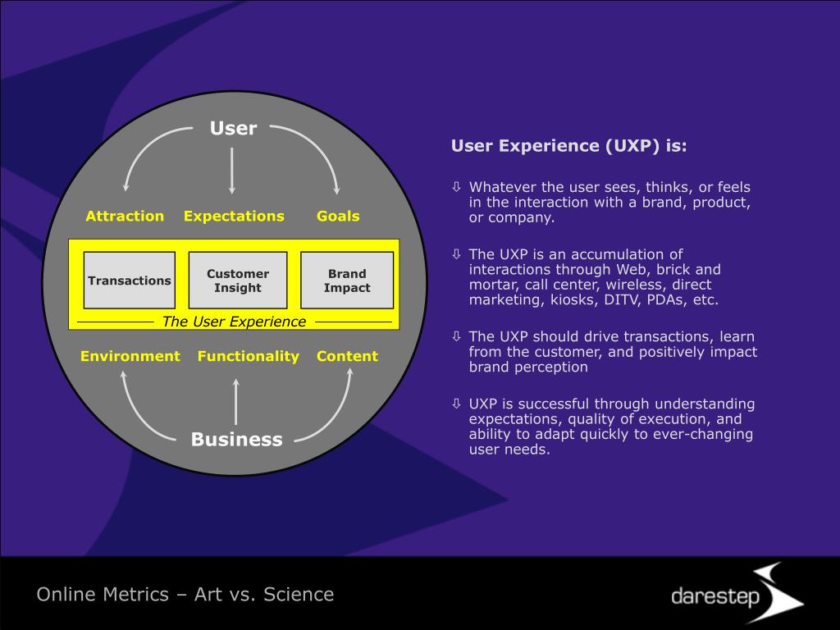Click the bullet arrow beside 'Whatever the user sees'
The width and height of the screenshot is (840, 630).
click(x=456, y=187)
